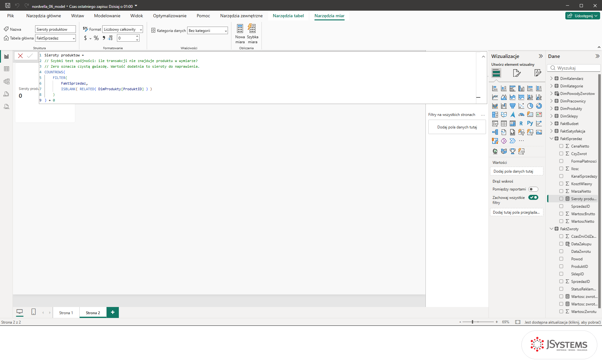Viewport: 602px width, 364px height.
Task: Click the save icon in title bar
Action: (x=8, y=6)
